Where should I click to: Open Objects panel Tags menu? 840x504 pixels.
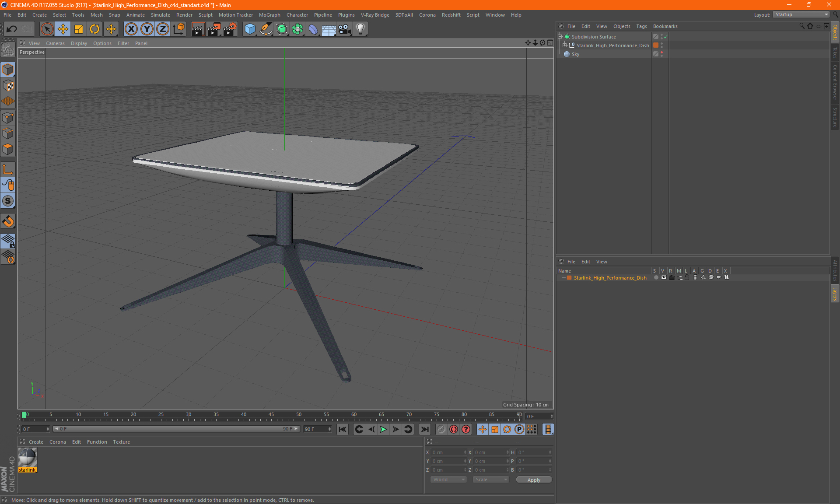[x=641, y=26]
